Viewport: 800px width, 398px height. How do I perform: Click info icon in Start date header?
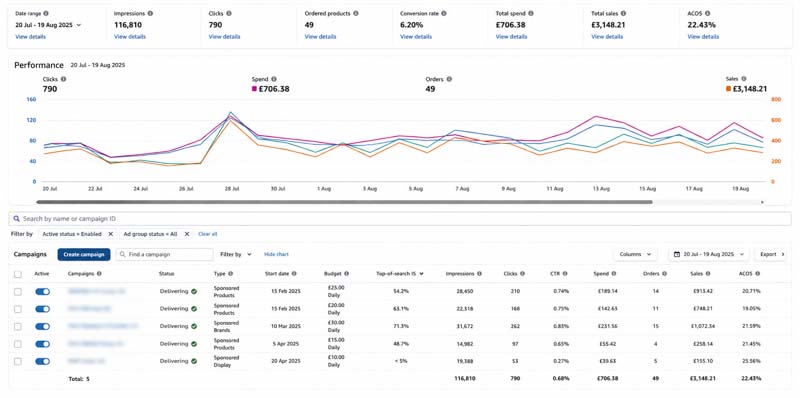pyautogui.click(x=294, y=273)
